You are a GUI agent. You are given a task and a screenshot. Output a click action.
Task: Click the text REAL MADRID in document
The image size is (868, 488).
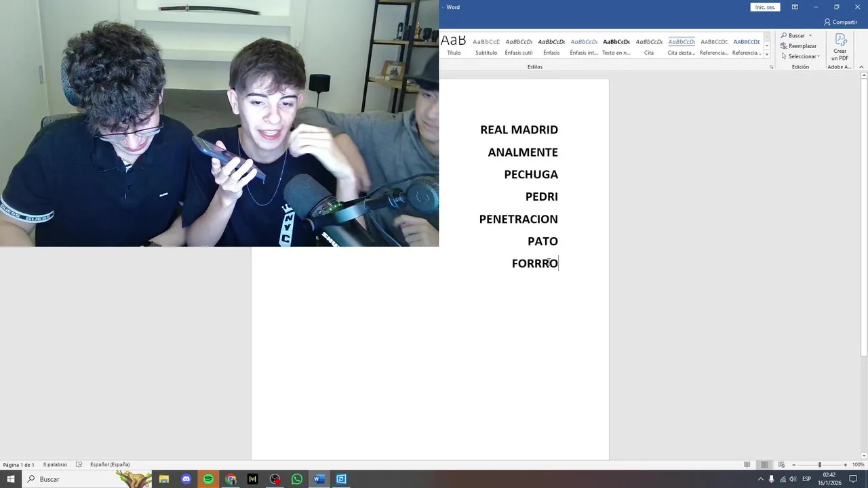point(519,129)
